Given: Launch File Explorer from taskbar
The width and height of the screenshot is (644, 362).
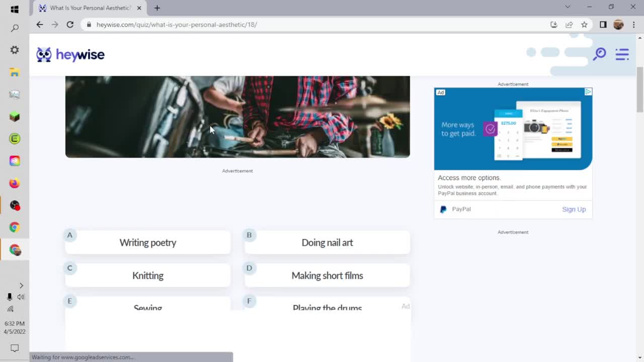Looking at the screenshot, I should (x=15, y=72).
